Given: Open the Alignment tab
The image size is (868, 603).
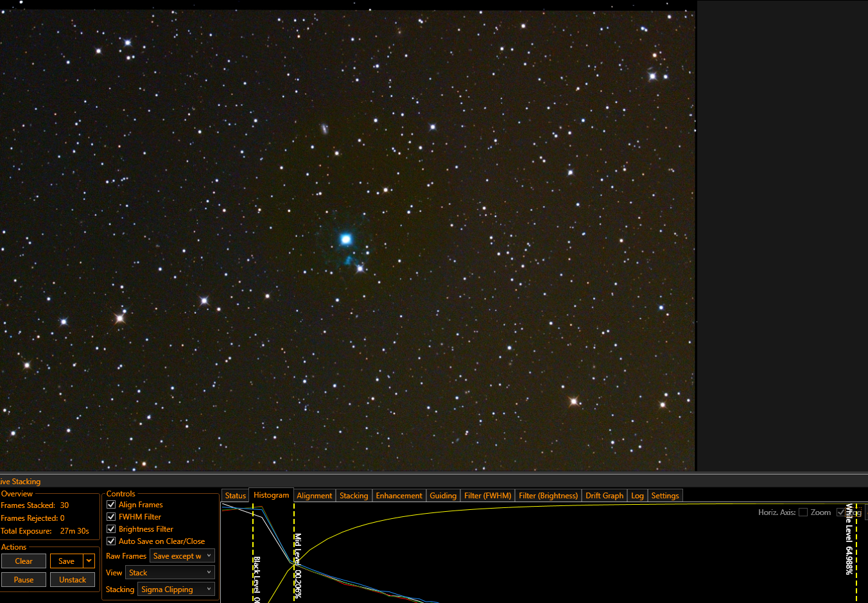Looking at the screenshot, I should [x=315, y=496].
